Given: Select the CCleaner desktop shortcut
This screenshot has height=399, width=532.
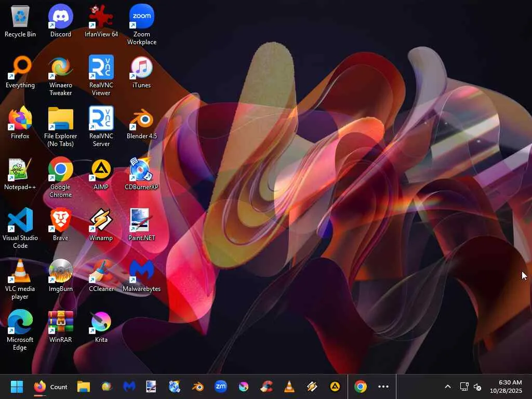Looking at the screenshot, I should [x=101, y=275].
